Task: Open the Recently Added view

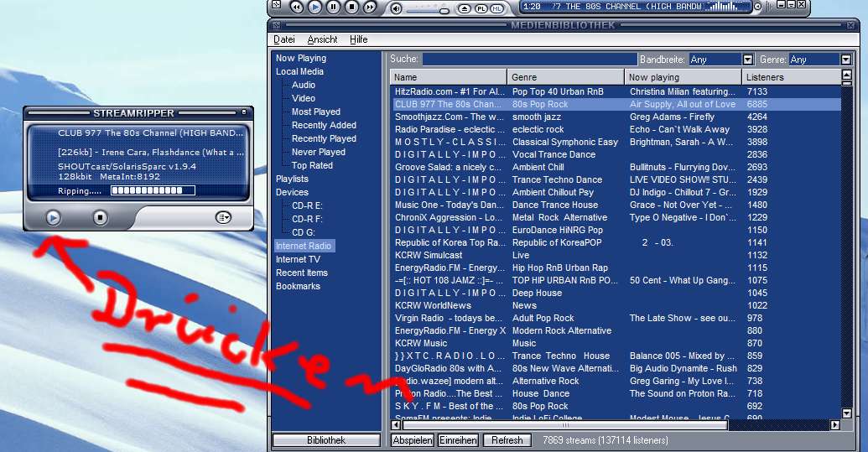Action: [324, 125]
